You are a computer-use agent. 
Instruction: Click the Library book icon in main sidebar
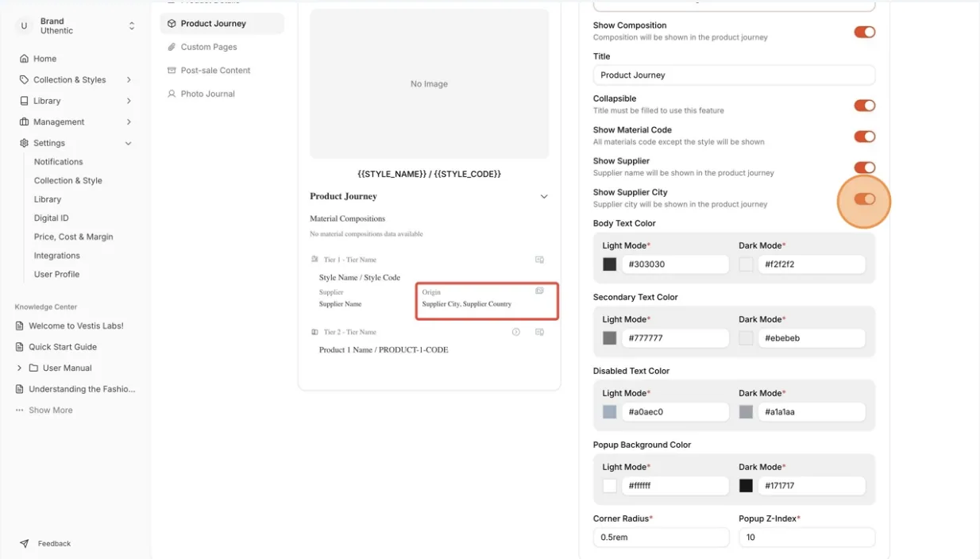click(x=24, y=101)
